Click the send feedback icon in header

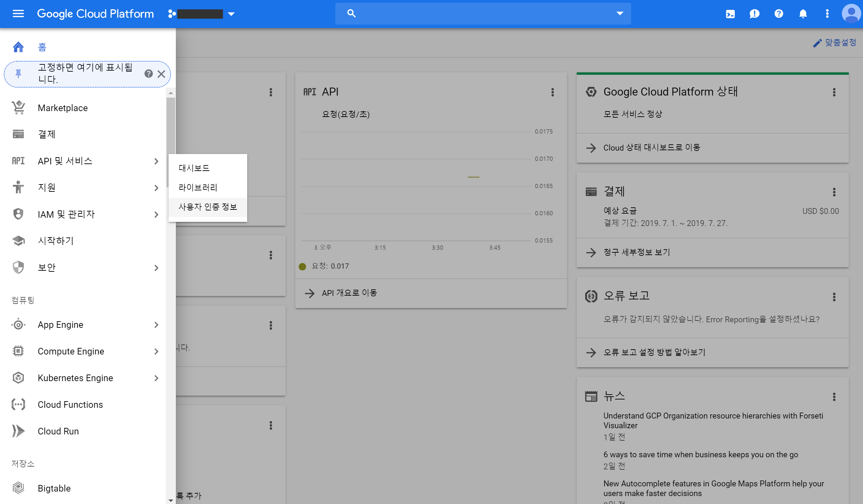[754, 14]
